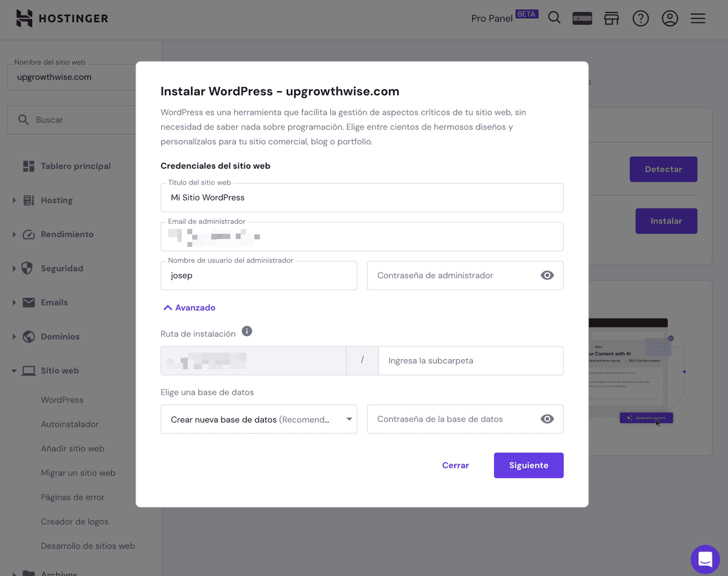Click the sidebar Buscar magnifier icon
The width and height of the screenshot is (728, 576).
(x=23, y=120)
